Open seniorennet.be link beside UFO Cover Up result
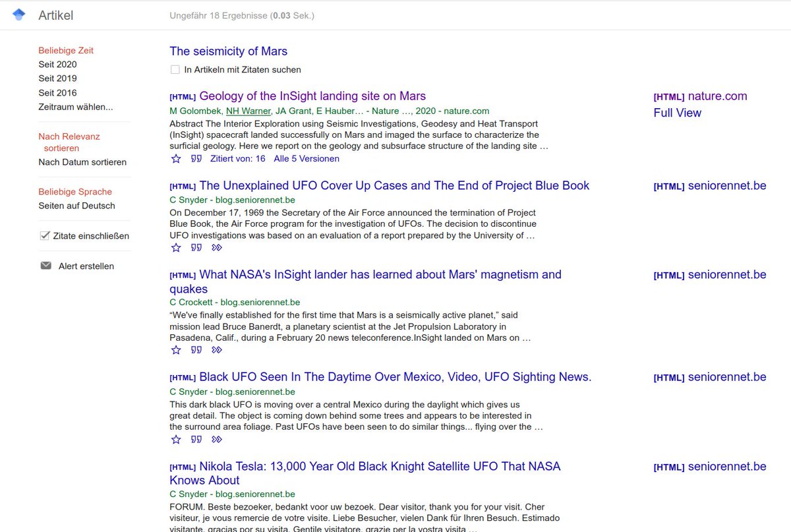 coord(710,186)
